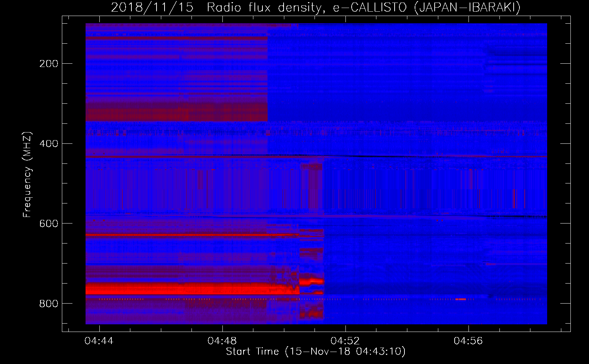Click the plot title "Radio flux density, e-CALLISTO (JAPAN-IBARAKI)"
The height and width of the screenshot is (364, 589).
(x=364, y=8)
